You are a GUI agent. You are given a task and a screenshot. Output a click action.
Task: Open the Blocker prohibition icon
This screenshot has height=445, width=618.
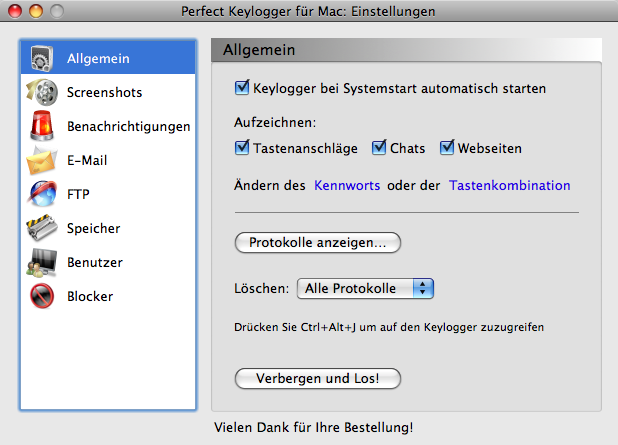[42, 296]
